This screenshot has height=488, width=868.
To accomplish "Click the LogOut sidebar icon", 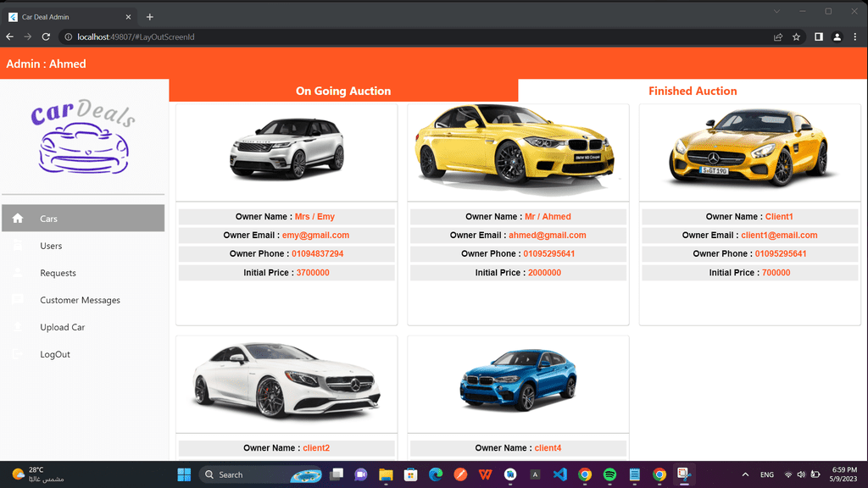I will (x=18, y=353).
